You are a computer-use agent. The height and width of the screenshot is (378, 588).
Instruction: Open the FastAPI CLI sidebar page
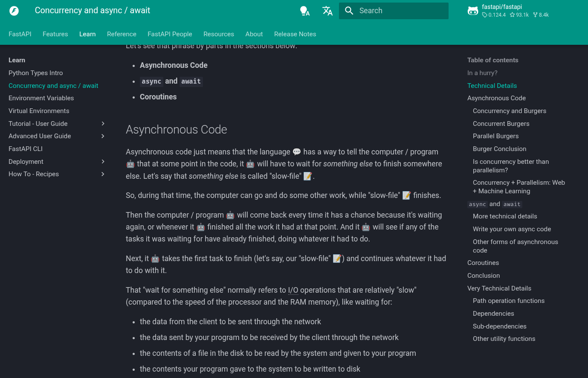tap(26, 149)
